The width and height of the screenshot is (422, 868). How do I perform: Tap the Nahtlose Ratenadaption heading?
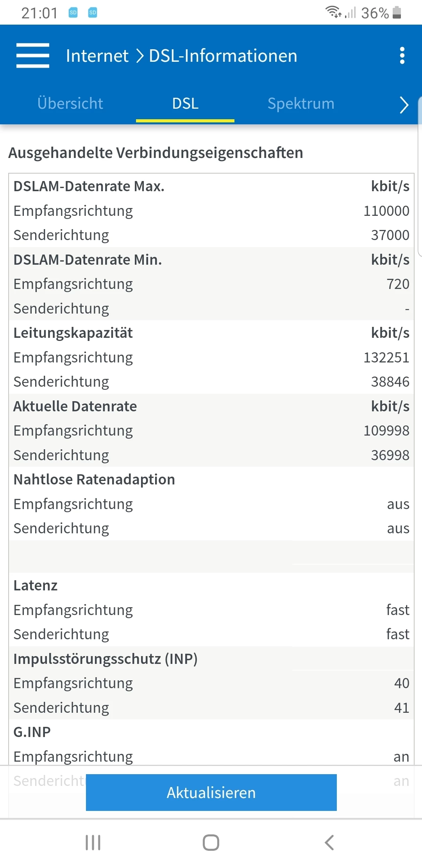[94, 480]
